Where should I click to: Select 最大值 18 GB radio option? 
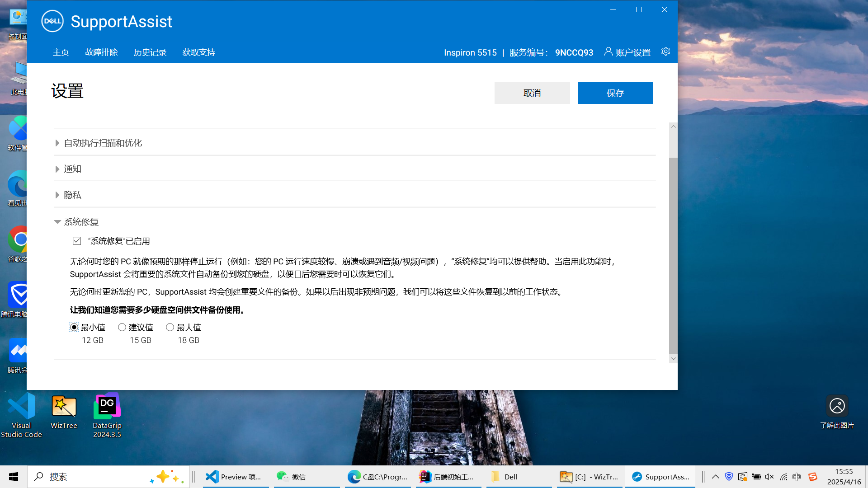[x=170, y=327]
